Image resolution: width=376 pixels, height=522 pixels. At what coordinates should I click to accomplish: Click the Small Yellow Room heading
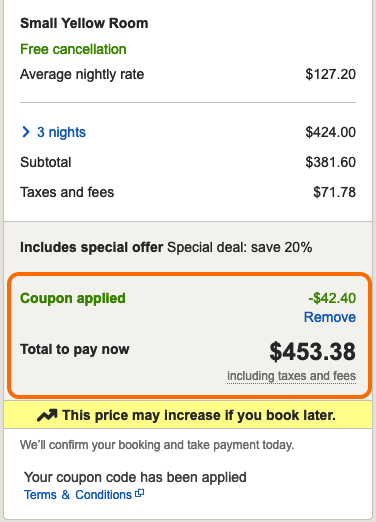(84, 23)
